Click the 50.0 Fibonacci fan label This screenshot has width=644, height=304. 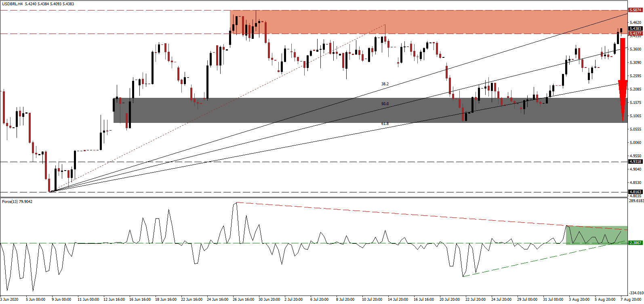(385, 104)
